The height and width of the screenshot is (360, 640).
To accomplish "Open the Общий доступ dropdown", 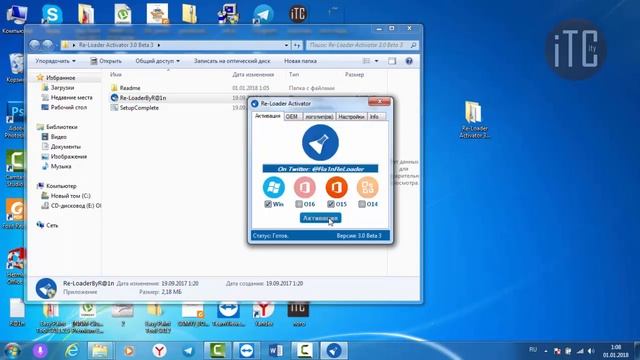I will pos(158,61).
